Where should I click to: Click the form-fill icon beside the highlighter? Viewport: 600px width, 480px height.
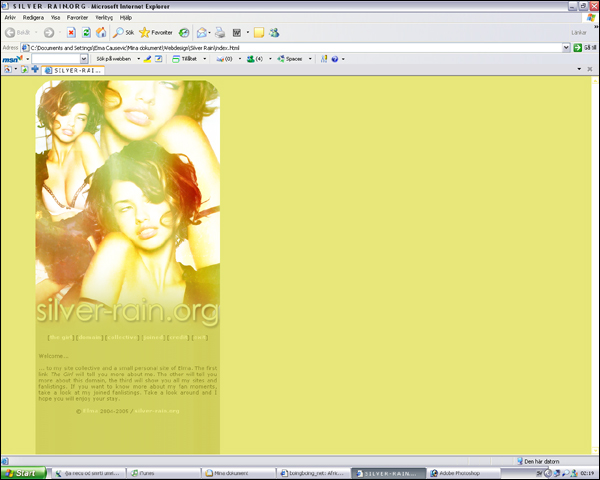coord(158,59)
